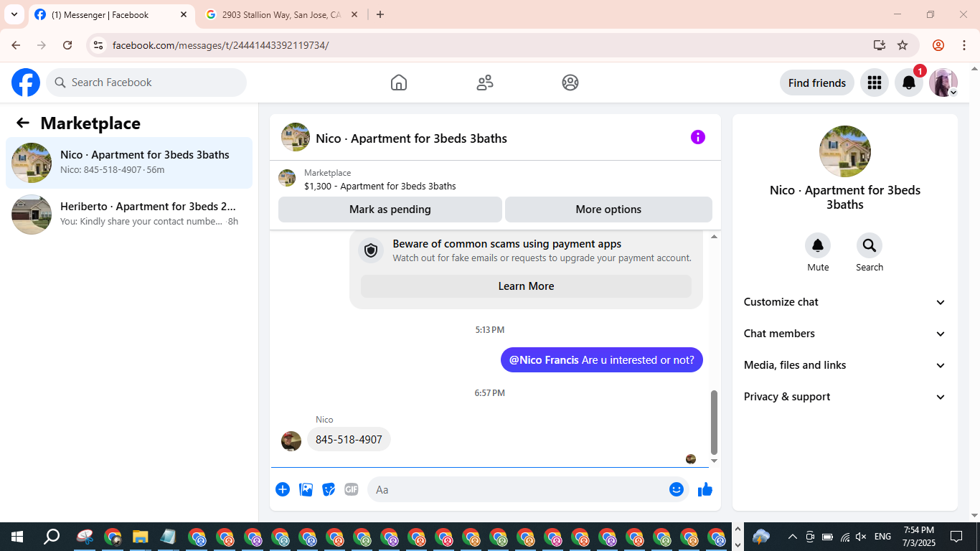This screenshot has height=551, width=980.
Task: Reload the page with the browser refresh icon
Action: pyautogui.click(x=67, y=45)
